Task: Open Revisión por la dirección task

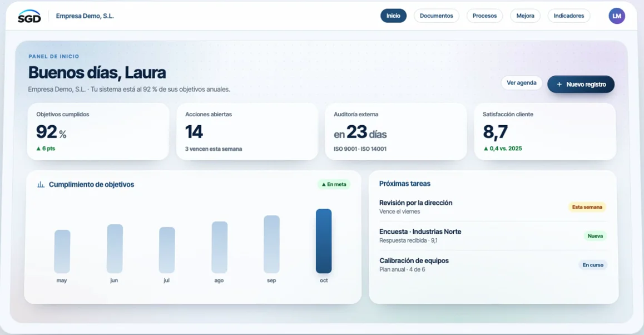Action: tap(492, 207)
